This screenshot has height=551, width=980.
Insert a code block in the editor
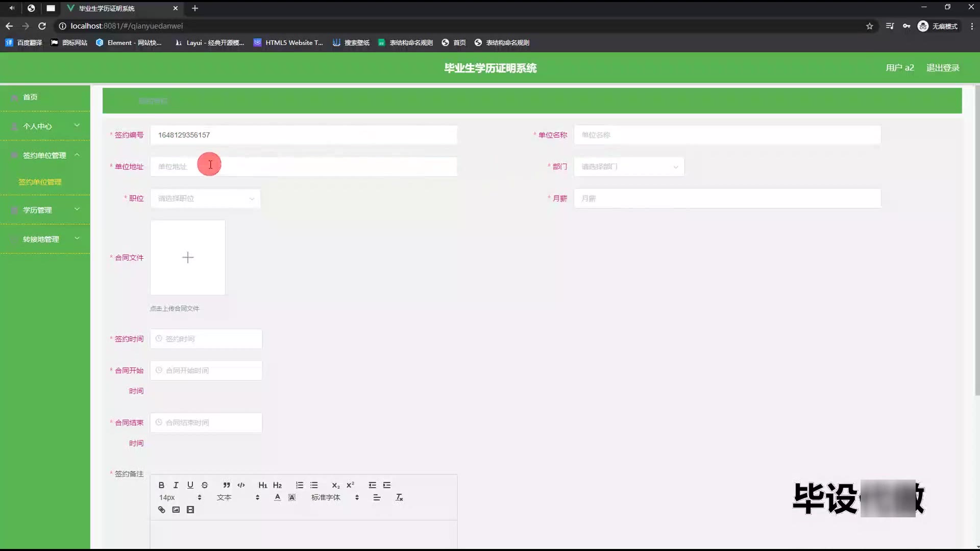click(x=241, y=485)
